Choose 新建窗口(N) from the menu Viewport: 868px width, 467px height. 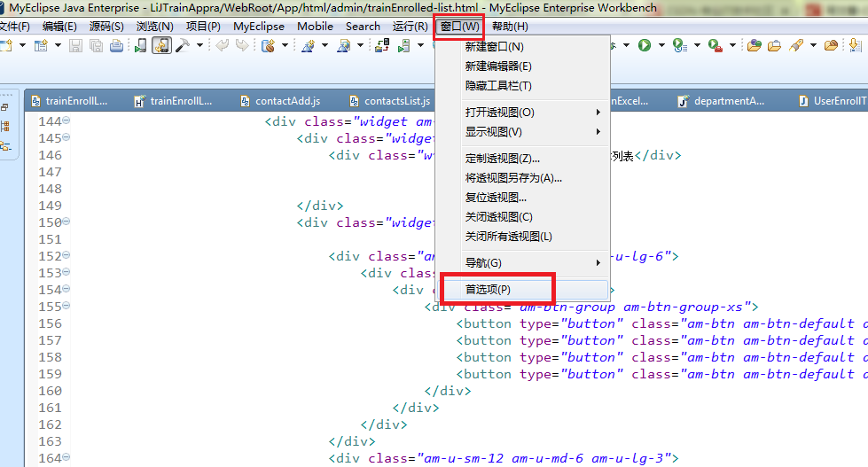(522, 46)
